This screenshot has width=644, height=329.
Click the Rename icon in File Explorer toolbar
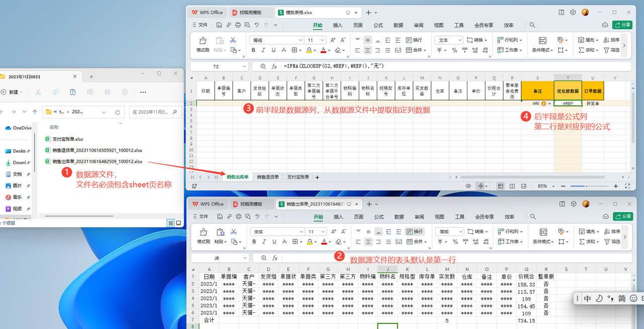coord(90,92)
